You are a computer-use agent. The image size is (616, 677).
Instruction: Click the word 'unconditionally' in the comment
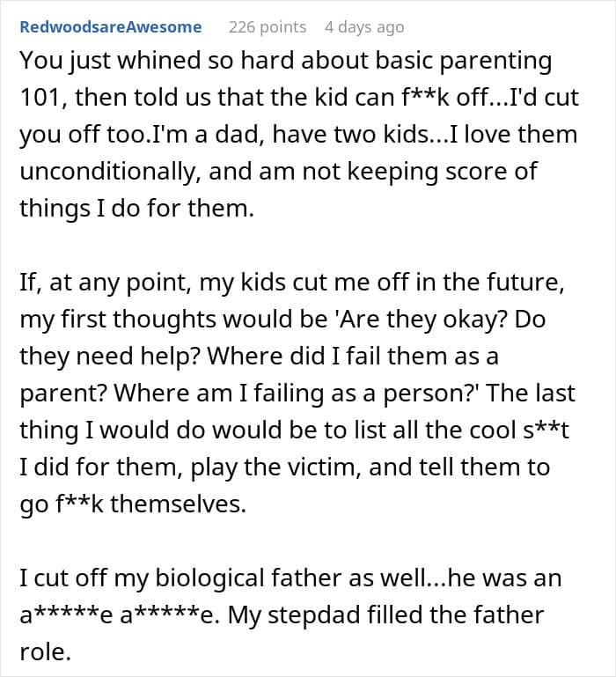pos(110,172)
